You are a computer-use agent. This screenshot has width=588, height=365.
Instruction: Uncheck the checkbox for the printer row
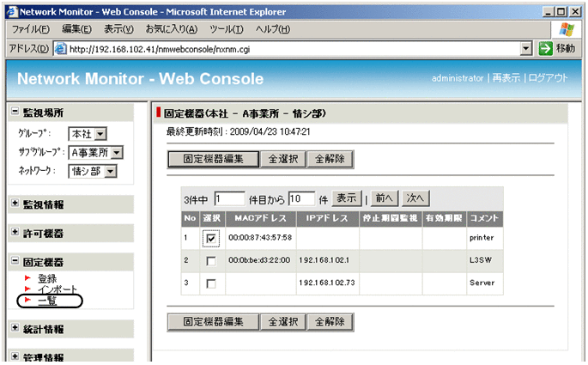(x=211, y=238)
